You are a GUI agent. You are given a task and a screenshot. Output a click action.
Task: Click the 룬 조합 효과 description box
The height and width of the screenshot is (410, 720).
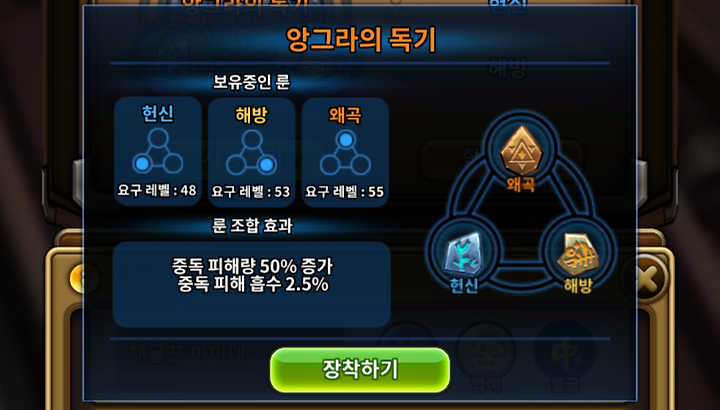pos(252,285)
